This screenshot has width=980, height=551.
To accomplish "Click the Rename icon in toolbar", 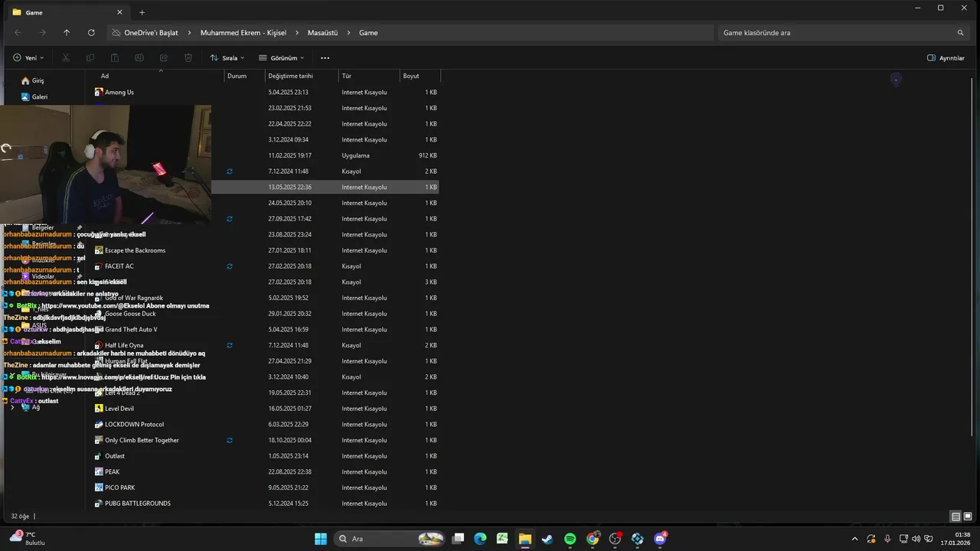I will [139, 58].
